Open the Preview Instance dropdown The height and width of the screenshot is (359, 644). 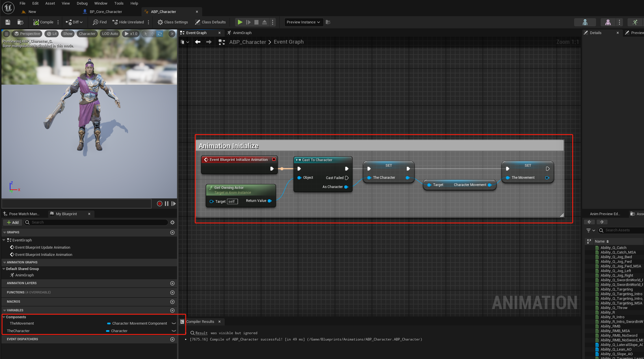pyautogui.click(x=303, y=22)
